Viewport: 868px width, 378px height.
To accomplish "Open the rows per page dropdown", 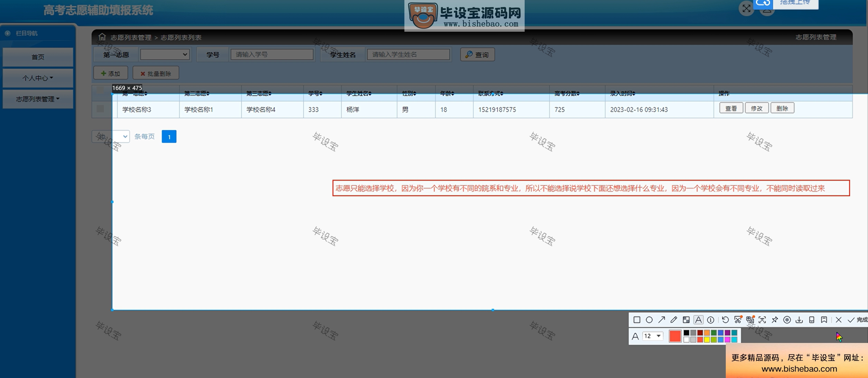I will tap(110, 136).
